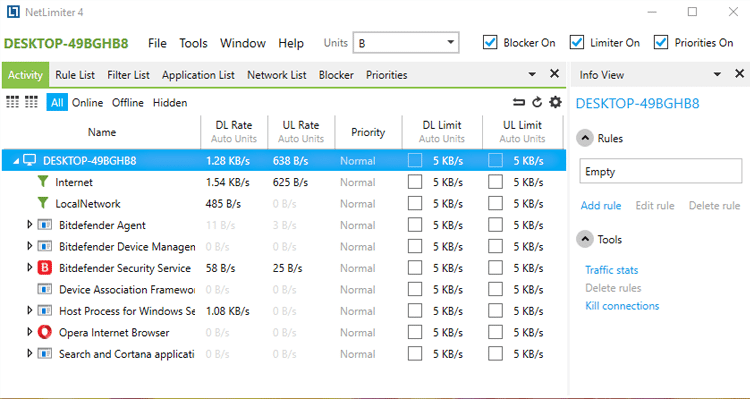Screen dimensions: 750x399
Task: Click the Add rule link
Action: pos(601,206)
